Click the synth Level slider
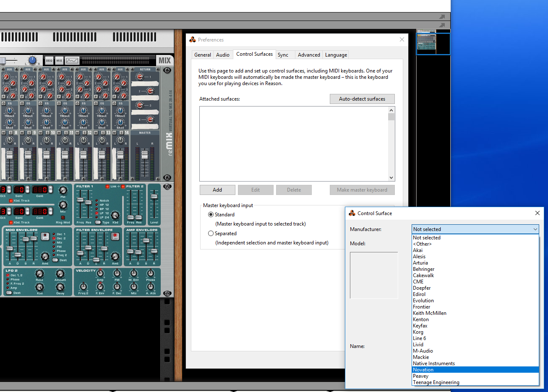 coord(154,196)
